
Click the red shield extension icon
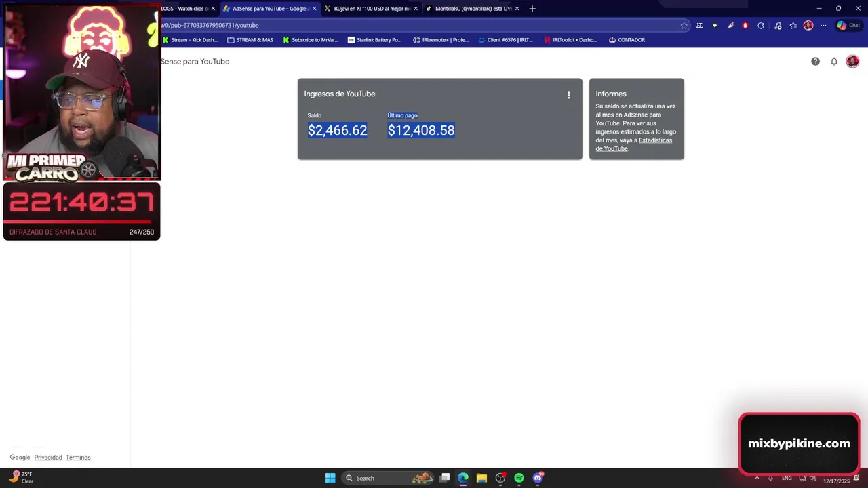point(745,26)
